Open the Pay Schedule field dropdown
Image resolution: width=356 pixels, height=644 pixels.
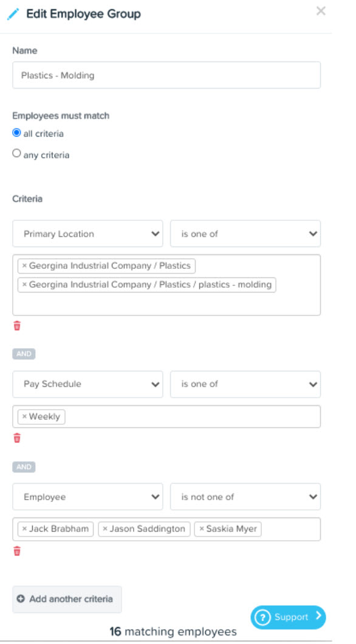[87, 384]
